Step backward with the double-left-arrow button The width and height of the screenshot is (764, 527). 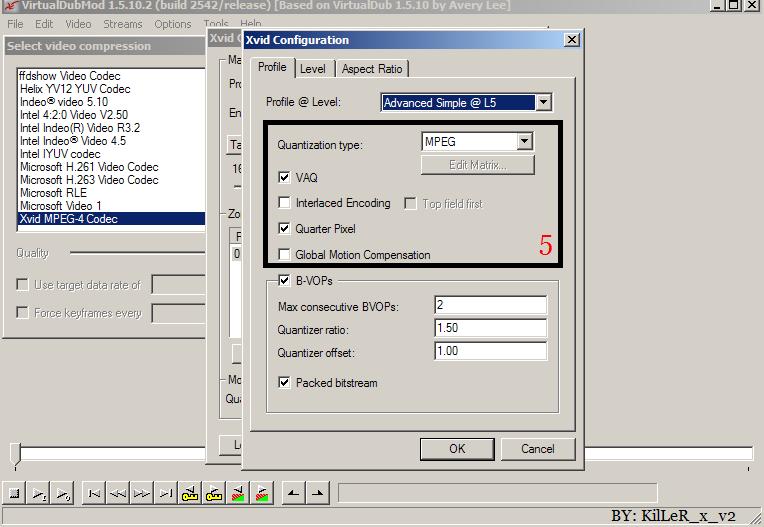(118, 493)
